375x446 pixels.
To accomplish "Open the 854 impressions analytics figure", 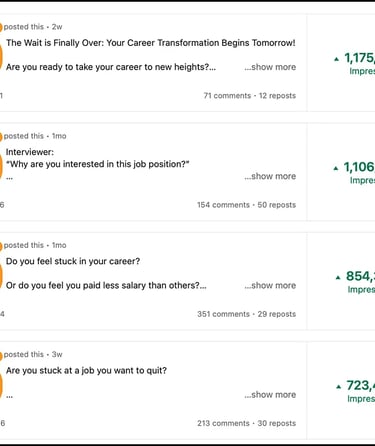I will coord(360,276).
